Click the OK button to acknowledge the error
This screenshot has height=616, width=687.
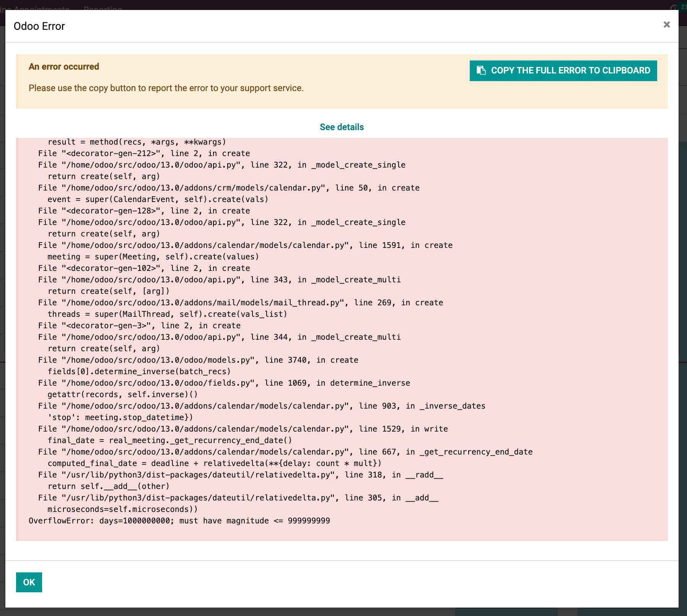(x=29, y=582)
